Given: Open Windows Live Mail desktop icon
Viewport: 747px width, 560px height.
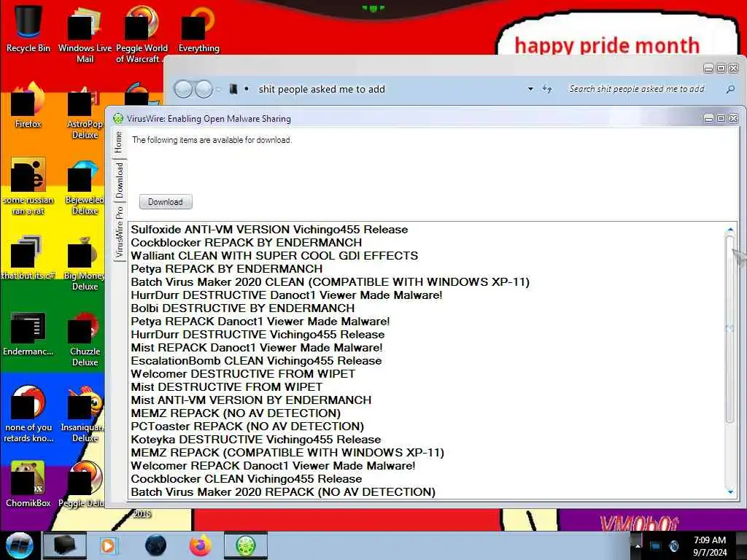Looking at the screenshot, I should click(85, 34).
